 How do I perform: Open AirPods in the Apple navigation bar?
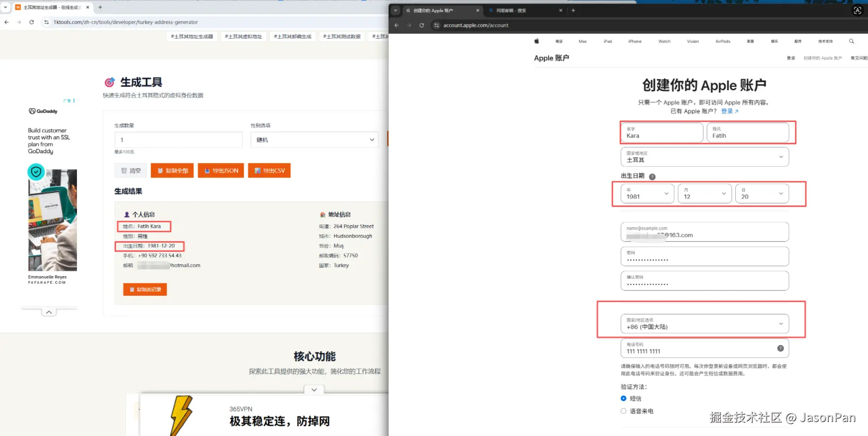click(x=723, y=41)
